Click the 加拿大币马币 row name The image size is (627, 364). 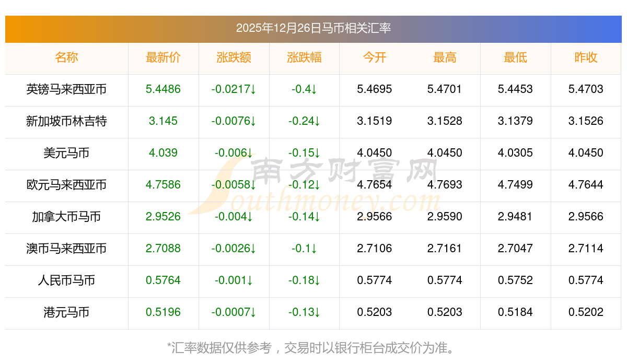coord(66,217)
